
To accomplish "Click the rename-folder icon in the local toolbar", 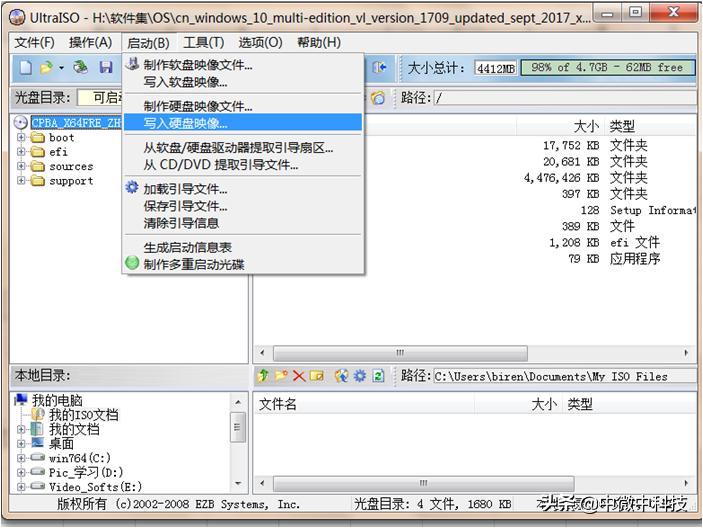I will tap(317, 376).
